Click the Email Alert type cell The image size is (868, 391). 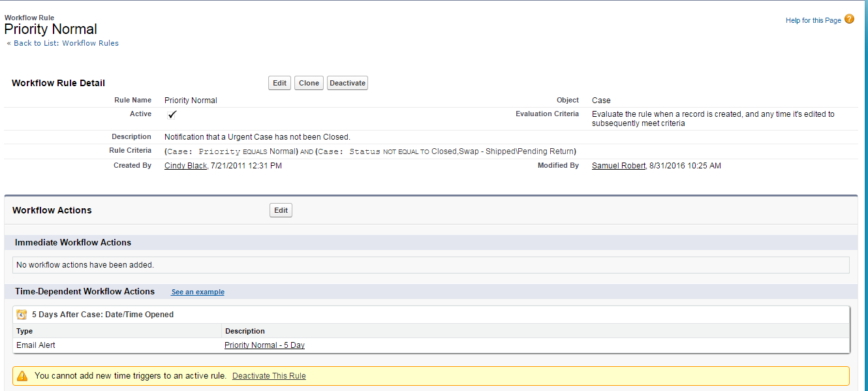click(x=36, y=345)
